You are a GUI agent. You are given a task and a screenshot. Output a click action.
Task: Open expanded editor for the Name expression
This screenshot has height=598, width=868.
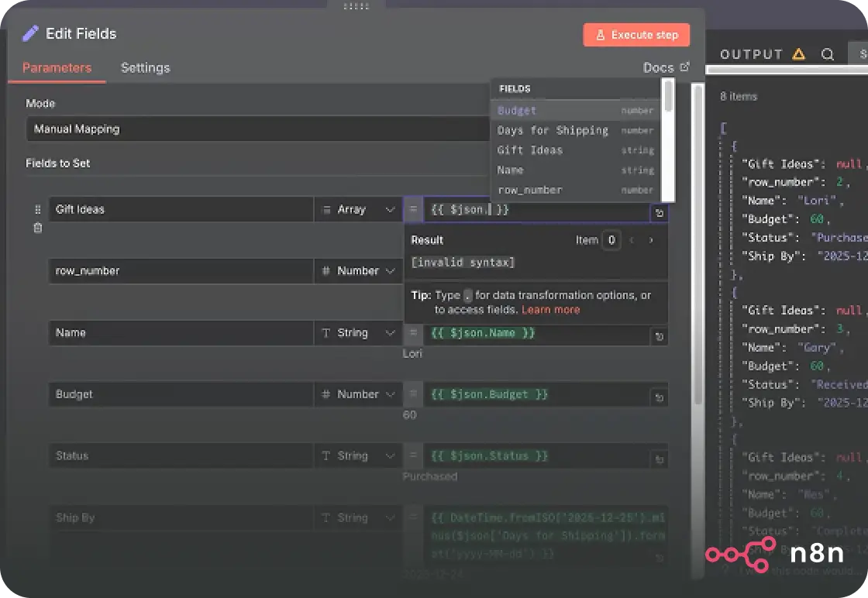pos(659,336)
